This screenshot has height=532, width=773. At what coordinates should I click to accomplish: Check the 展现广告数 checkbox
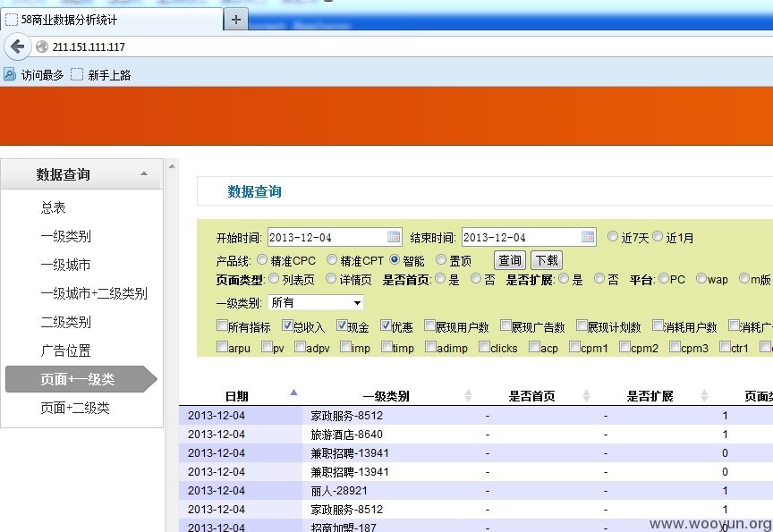(x=505, y=325)
